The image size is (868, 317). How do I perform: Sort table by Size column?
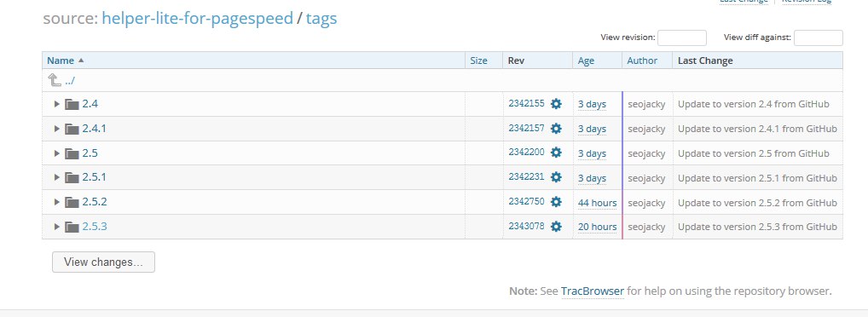(478, 61)
